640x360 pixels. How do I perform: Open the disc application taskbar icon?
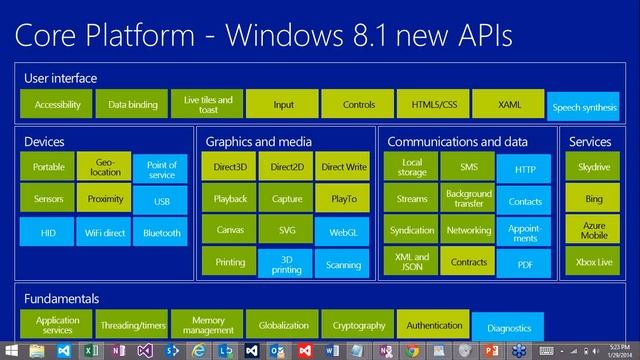(x=465, y=351)
